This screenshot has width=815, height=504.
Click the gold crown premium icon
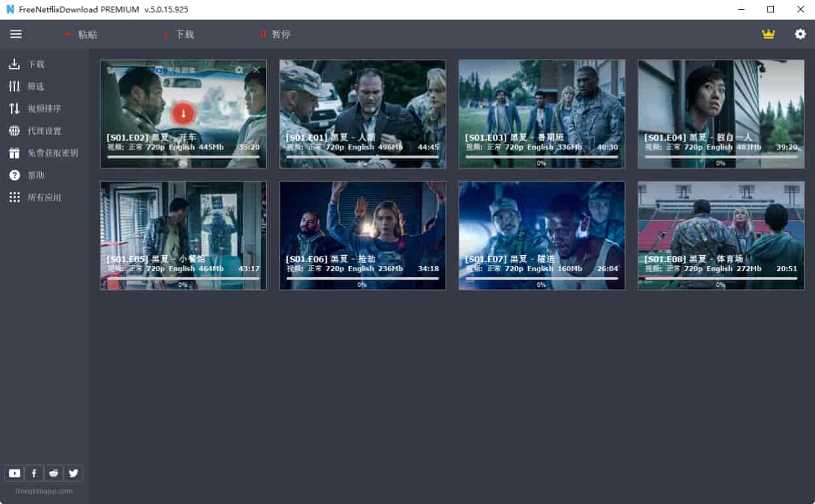[769, 34]
